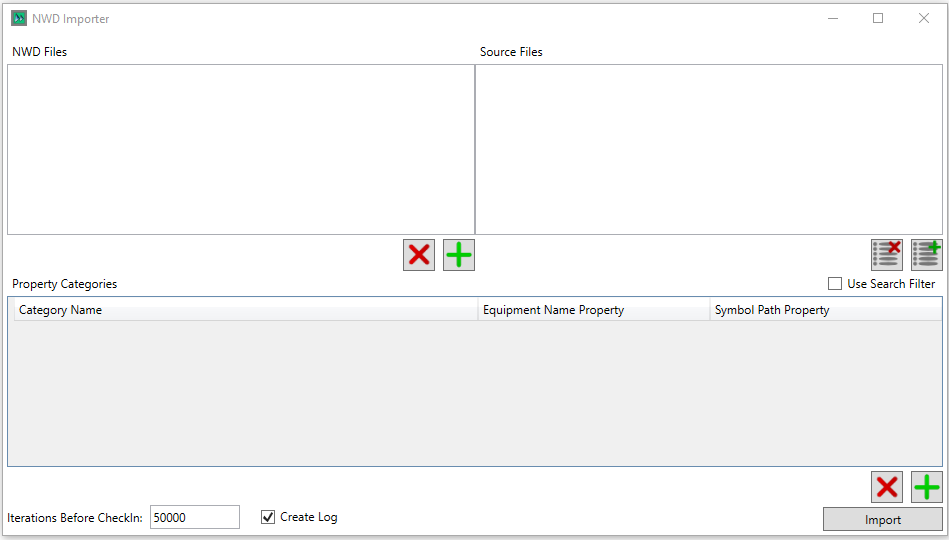This screenshot has width=949, height=540.
Task: Click inside the Source Files list box
Action: (708, 150)
